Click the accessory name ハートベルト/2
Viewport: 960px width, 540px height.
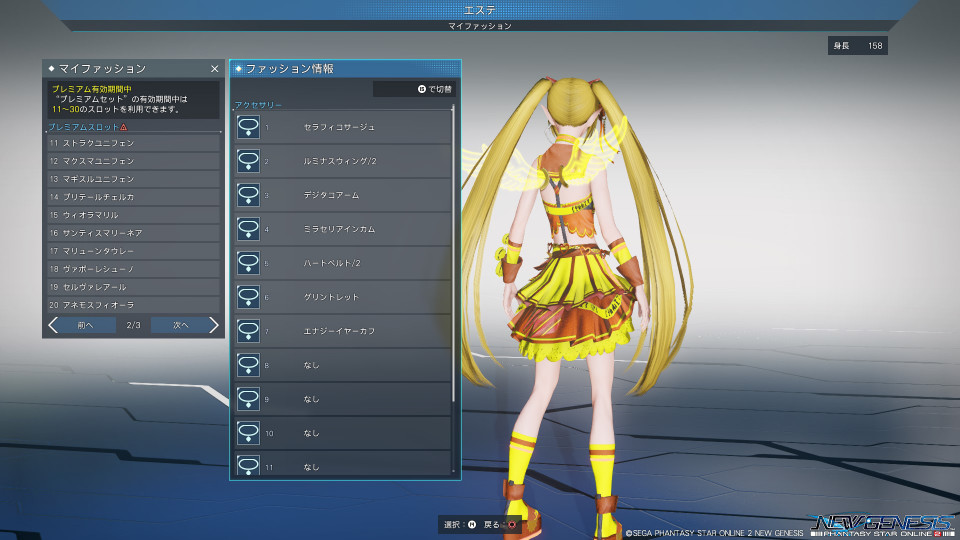[x=332, y=263]
